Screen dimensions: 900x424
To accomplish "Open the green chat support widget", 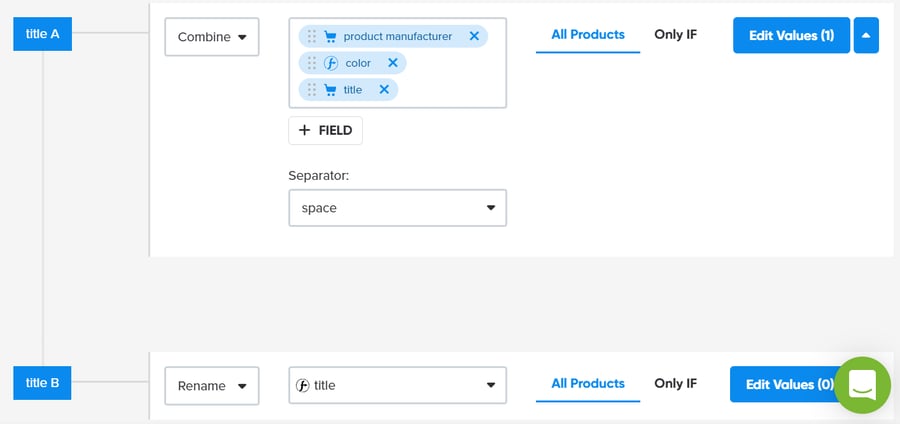I will (861, 384).
